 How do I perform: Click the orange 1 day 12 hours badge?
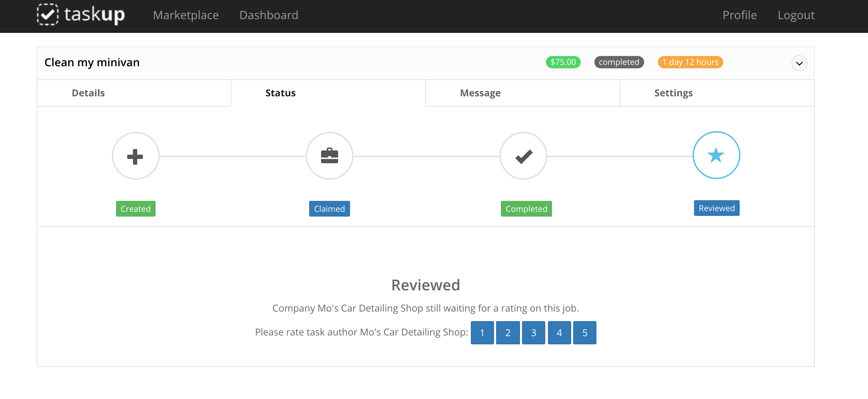click(x=690, y=62)
